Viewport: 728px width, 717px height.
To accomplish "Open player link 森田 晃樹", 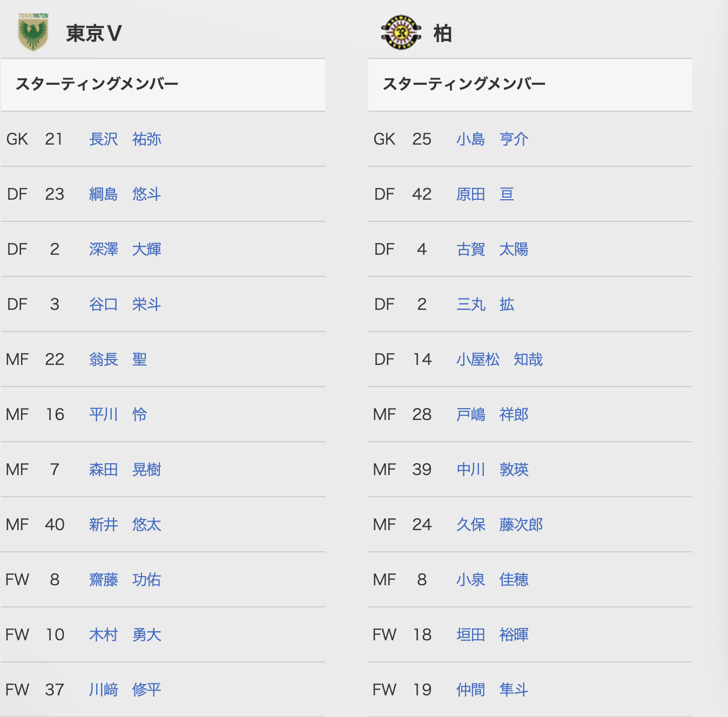I will [x=125, y=470].
